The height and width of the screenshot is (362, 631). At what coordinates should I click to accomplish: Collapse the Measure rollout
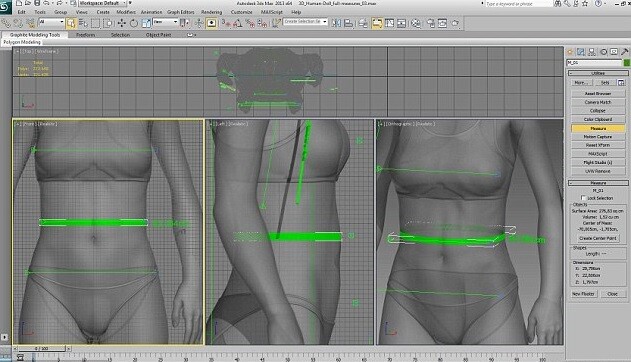[598, 183]
